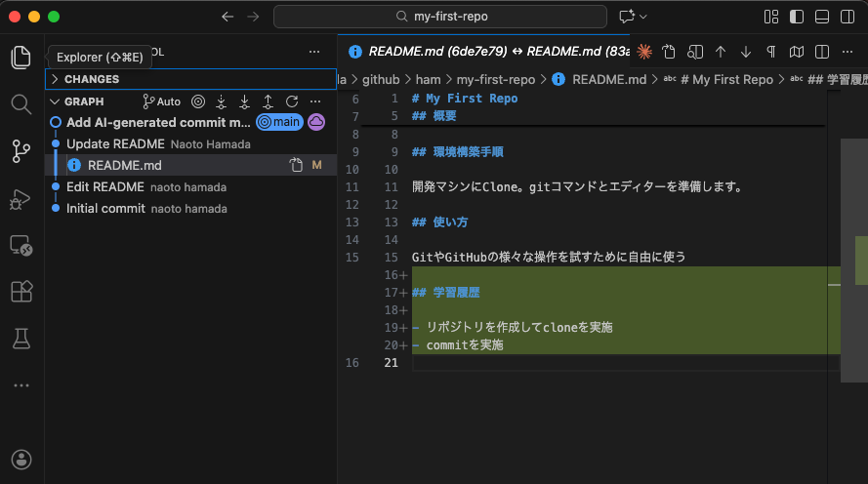
Task: Open Source Control panel more actions
Action: point(314,52)
